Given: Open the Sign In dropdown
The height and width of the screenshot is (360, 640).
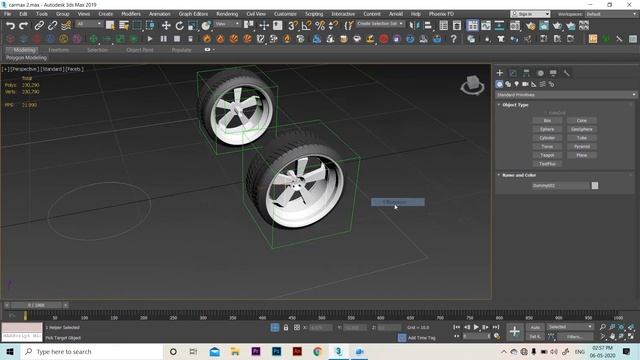Looking at the screenshot, I should 530,14.
